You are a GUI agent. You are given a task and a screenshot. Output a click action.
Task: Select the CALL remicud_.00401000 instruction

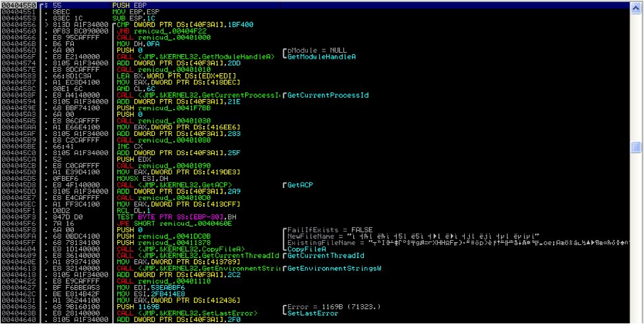[164, 38]
